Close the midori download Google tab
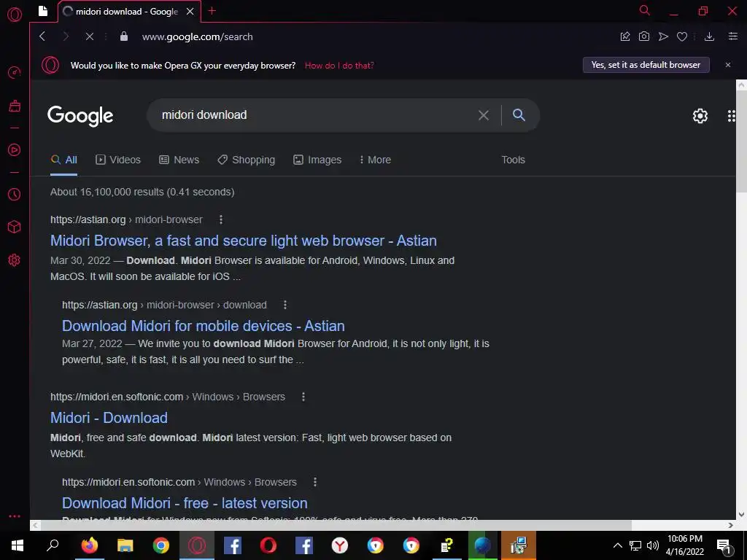 [x=190, y=11]
